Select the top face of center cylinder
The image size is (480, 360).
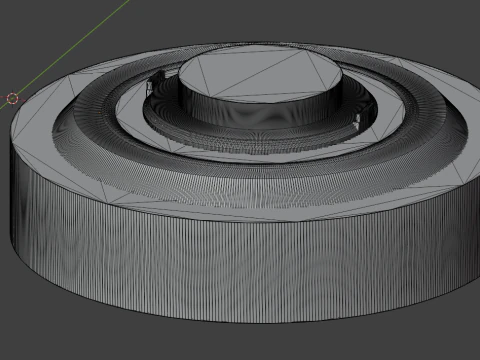tap(260, 74)
